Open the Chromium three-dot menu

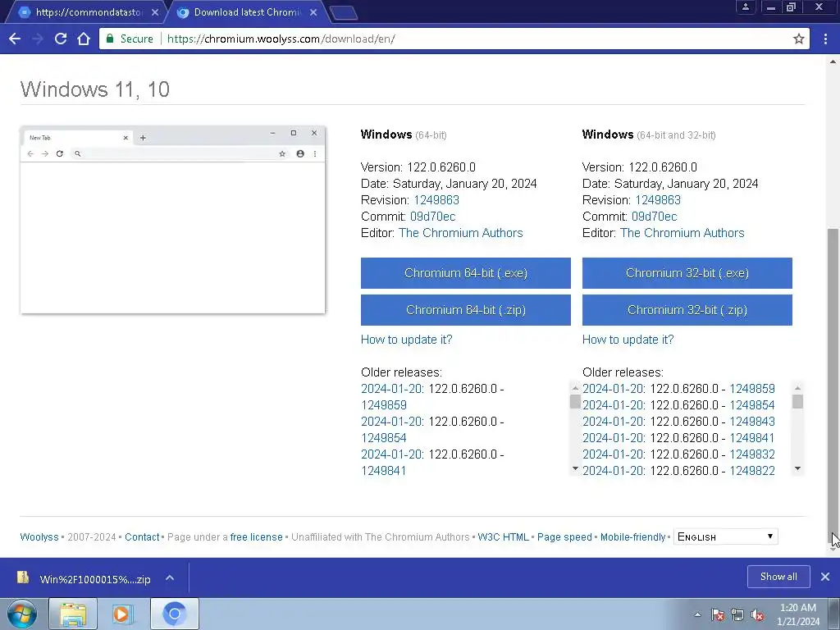coord(825,39)
